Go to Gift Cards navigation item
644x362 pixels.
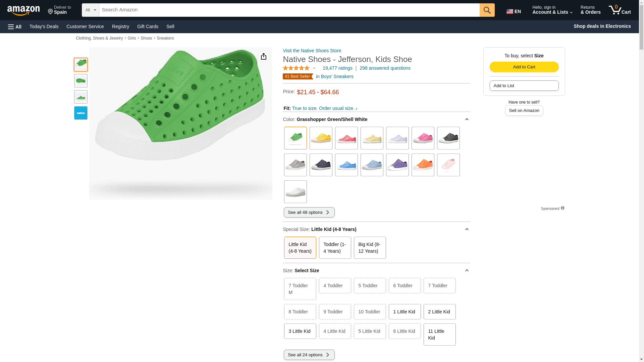(148, 26)
